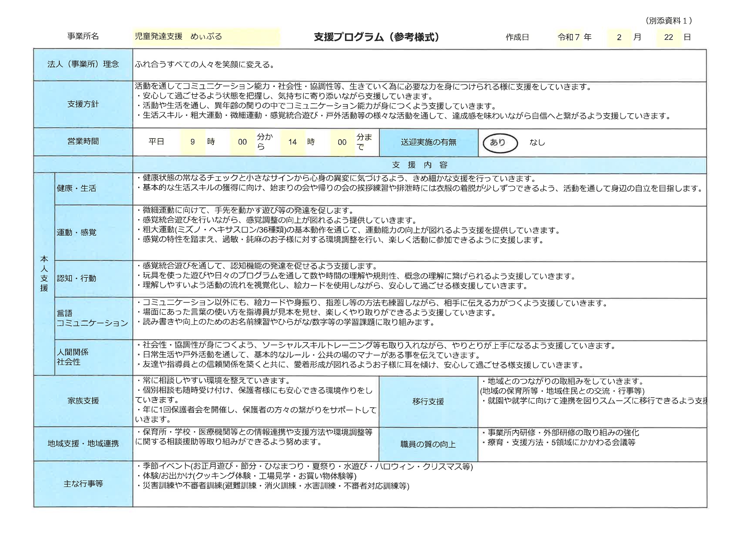Click the creation month field showing 2
The width and height of the screenshot is (756, 535).
619,37
